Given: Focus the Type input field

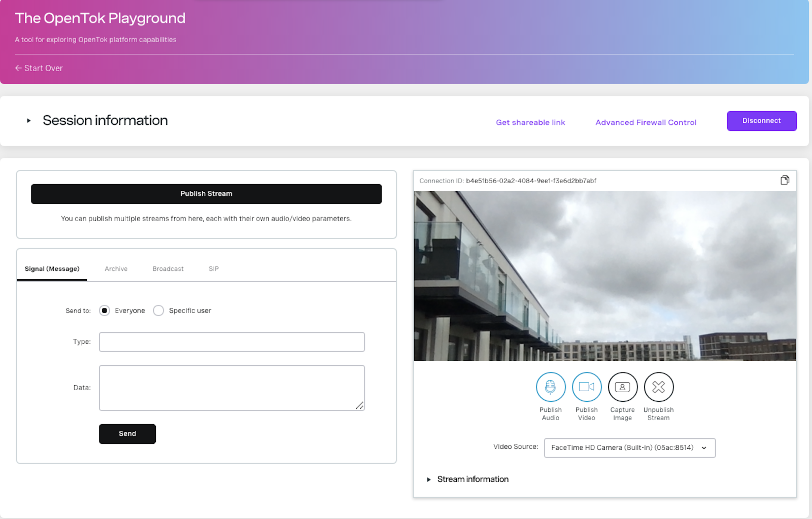Looking at the screenshot, I should 232,342.
